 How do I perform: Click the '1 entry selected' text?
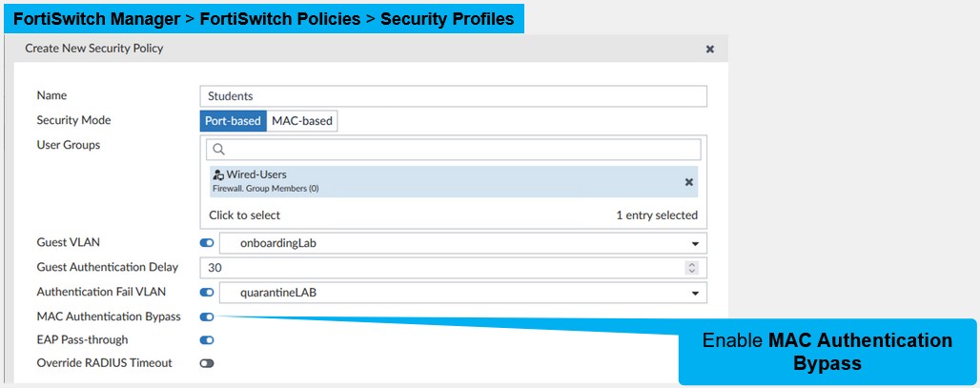point(657,214)
